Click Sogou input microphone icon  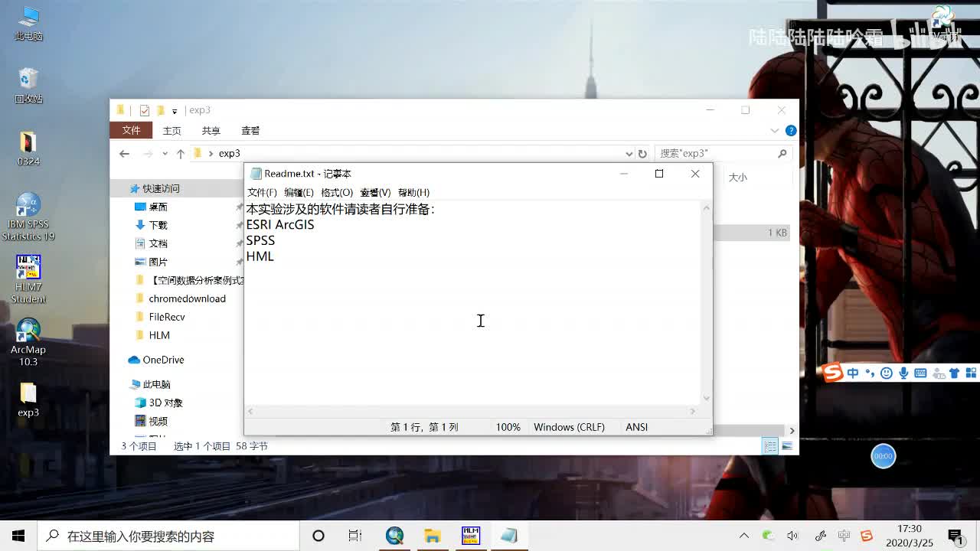coord(903,373)
